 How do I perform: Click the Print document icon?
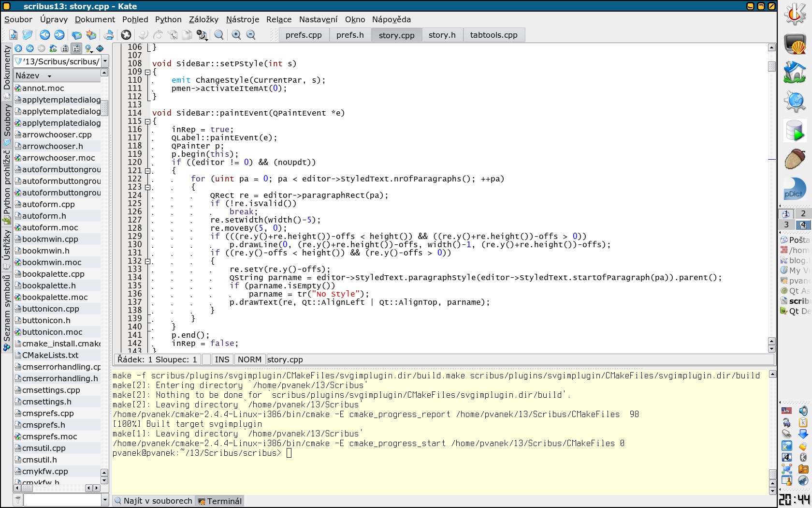pyautogui.click(x=109, y=35)
